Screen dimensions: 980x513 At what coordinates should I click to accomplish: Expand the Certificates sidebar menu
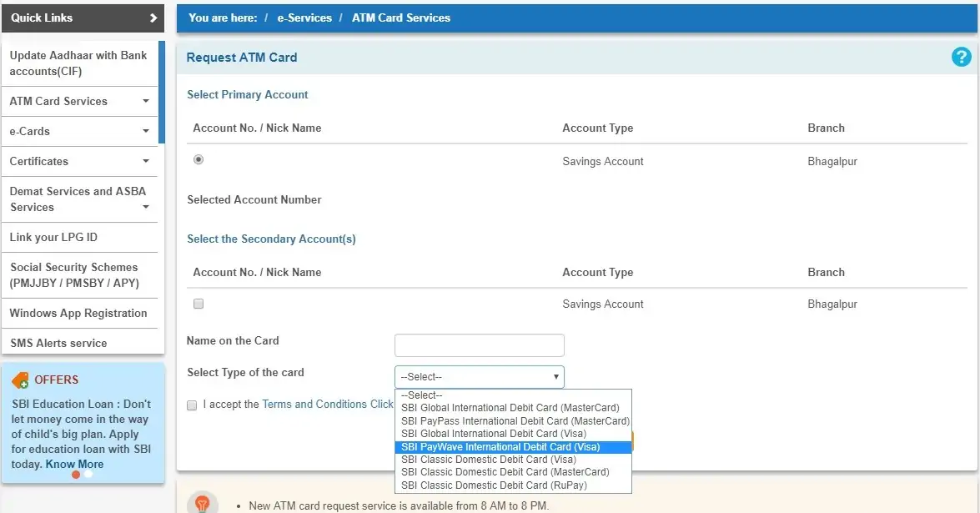[x=79, y=161]
